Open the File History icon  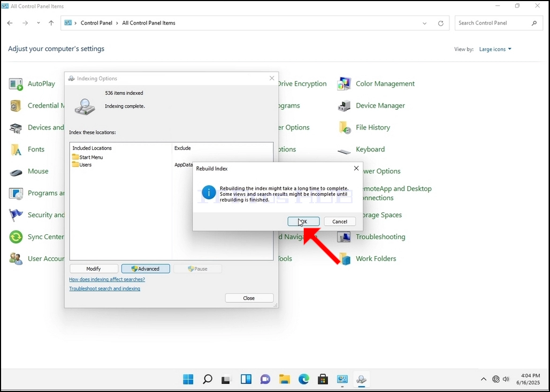[x=343, y=128]
